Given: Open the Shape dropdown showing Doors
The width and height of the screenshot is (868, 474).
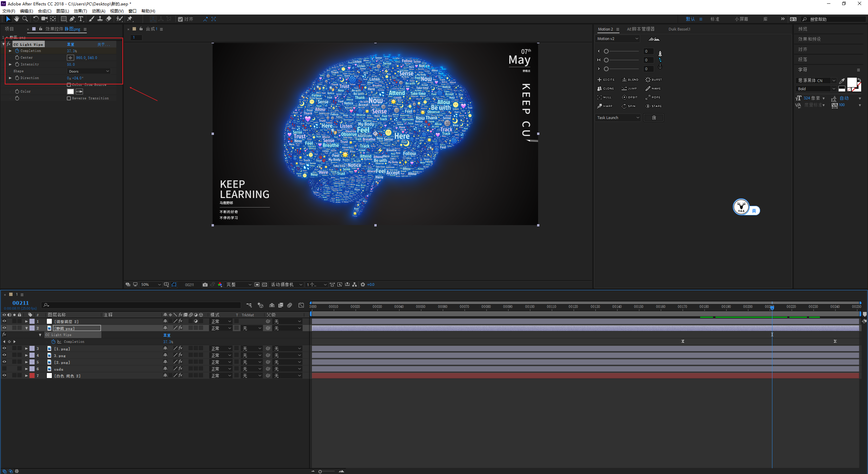Looking at the screenshot, I should [x=89, y=71].
